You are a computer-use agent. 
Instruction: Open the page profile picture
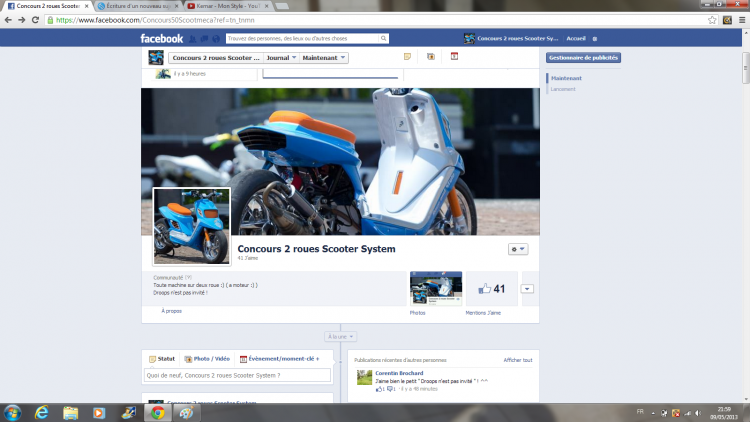click(x=191, y=226)
